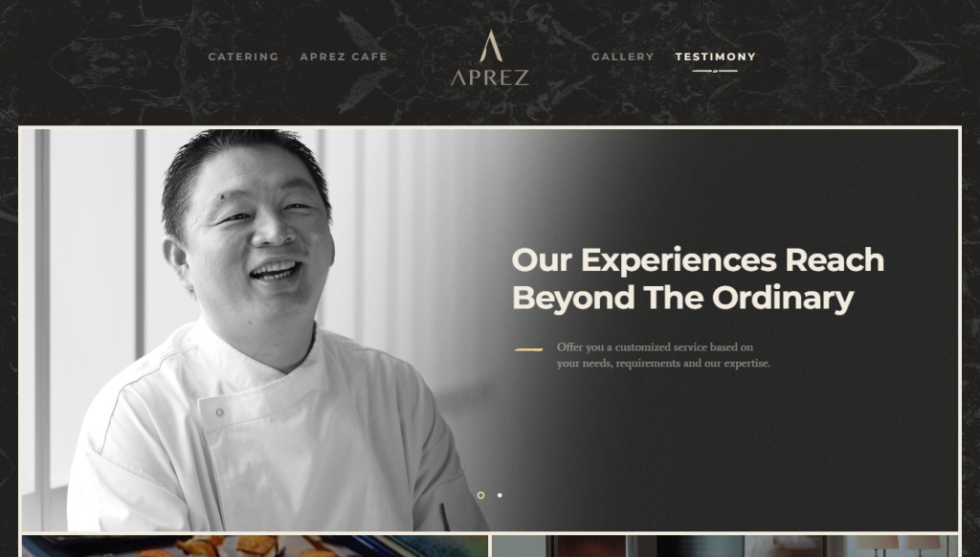The image size is (980, 557).
Task: Click the lamp shades in interior tile
Action: point(899,543)
